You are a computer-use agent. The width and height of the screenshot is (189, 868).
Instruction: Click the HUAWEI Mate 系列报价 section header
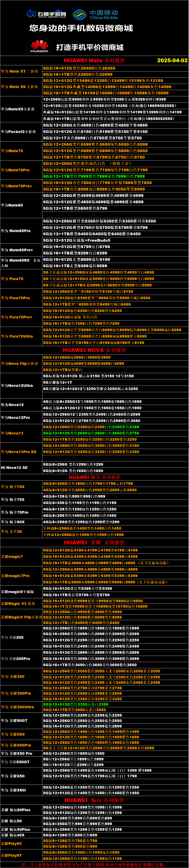click(x=94, y=60)
